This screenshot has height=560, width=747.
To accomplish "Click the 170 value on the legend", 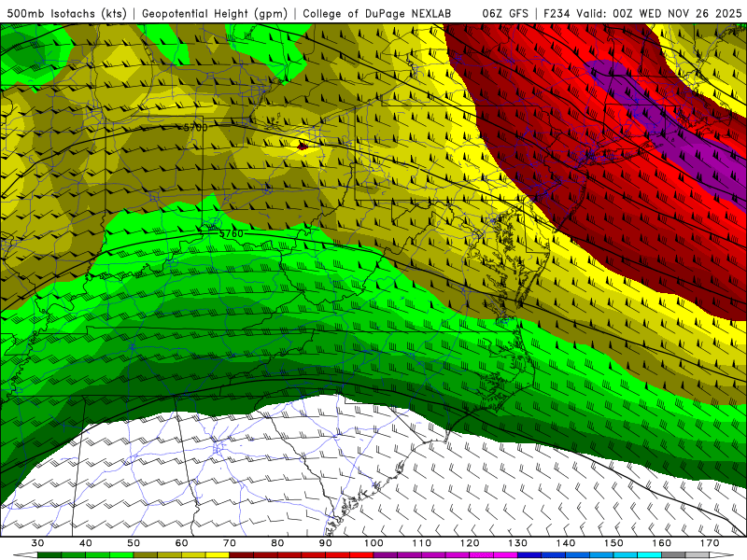I will point(710,543).
